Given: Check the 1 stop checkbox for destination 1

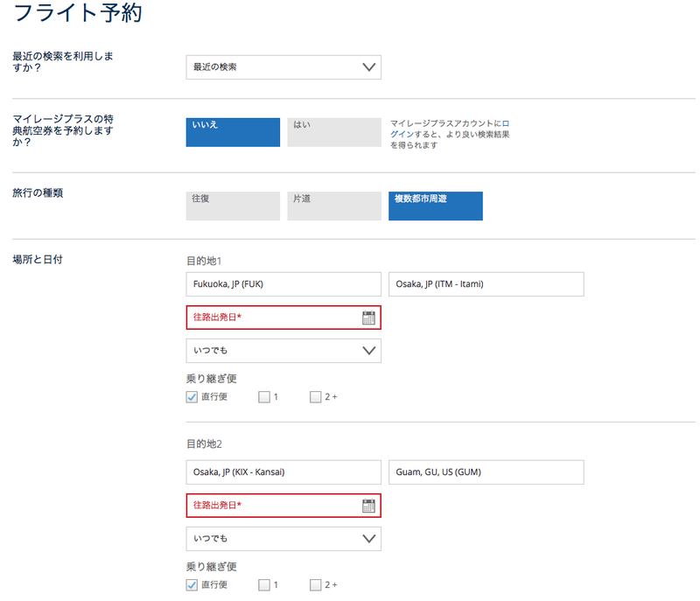Looking at the screenshot, I should pyautogui.click(x=264, y=396).
